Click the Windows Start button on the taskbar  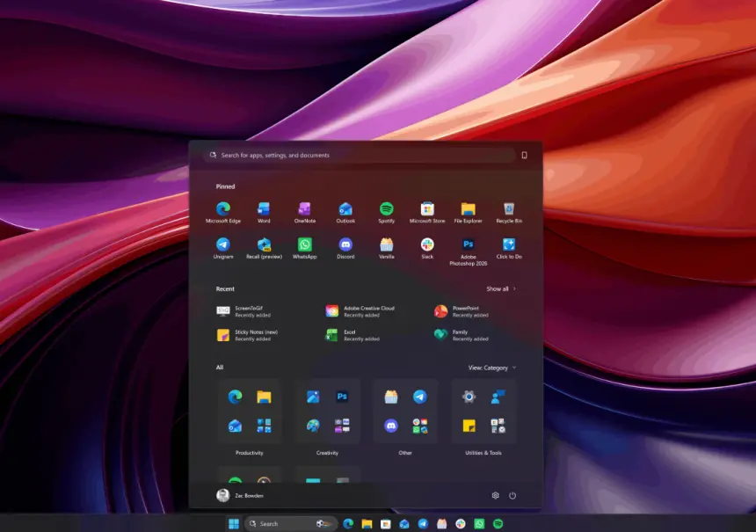pos(234,524)
